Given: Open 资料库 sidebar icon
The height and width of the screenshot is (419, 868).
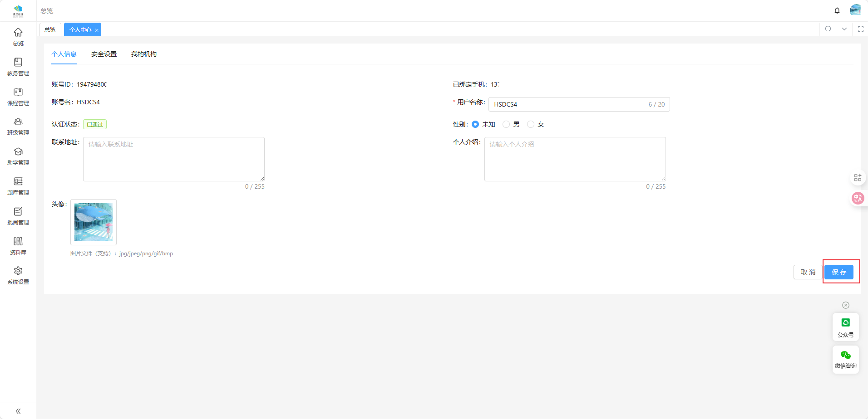Looking at the screenshot, I should (18, 246).
